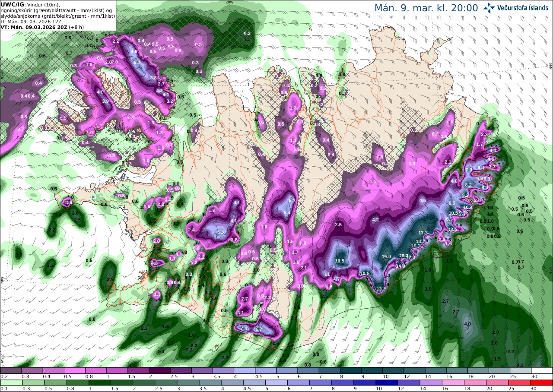Click the '17.3' precipitation value on the map
Screen dimensions: 553x392
coord(423,233)
